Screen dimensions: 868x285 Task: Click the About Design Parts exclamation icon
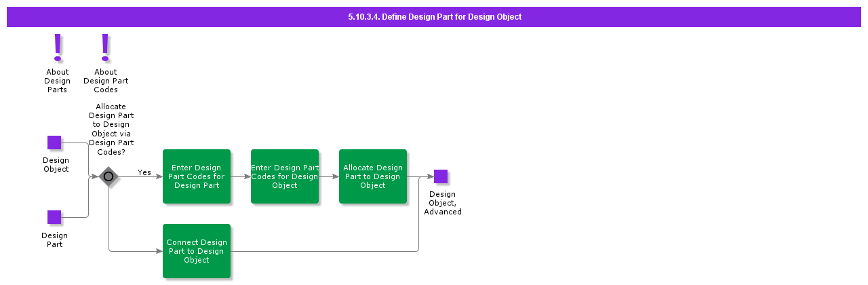pyautogui.click(x=58, y=47)
